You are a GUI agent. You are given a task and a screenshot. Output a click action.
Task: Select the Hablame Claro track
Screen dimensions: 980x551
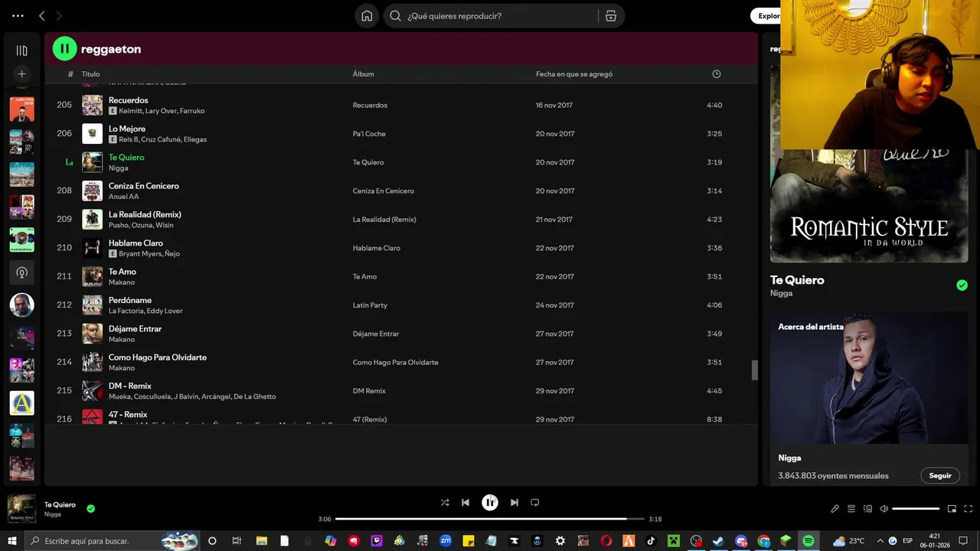400,248
